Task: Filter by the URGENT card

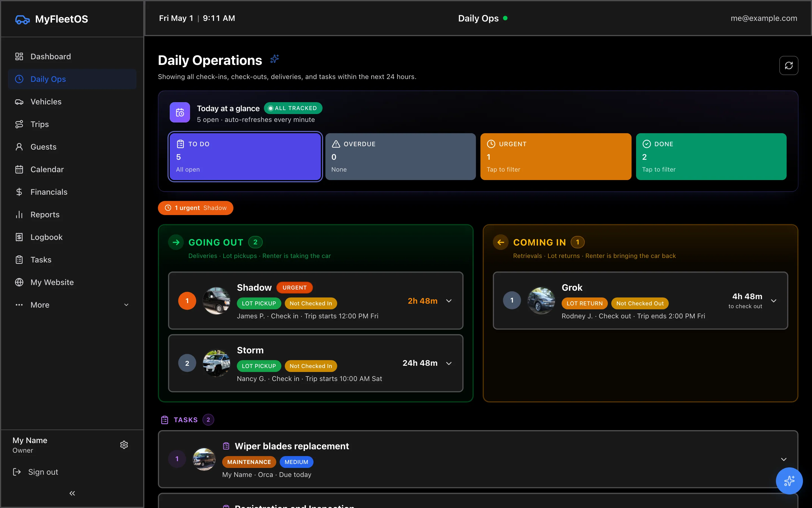Action: click(556, 157)
